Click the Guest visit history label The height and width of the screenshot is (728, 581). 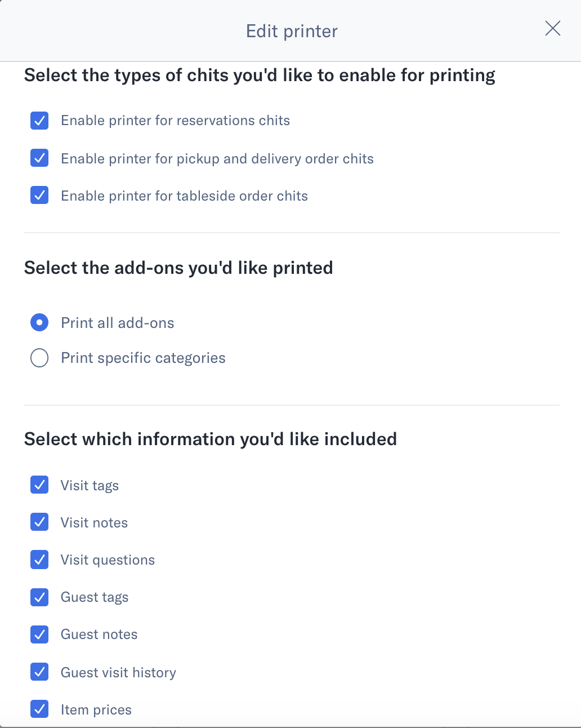(118, 672)
